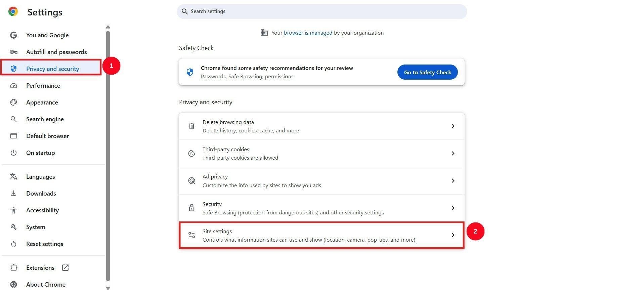Click the Chrome logo beside Settings
This screenshot has width=644, height=290.
coord(13,11)
